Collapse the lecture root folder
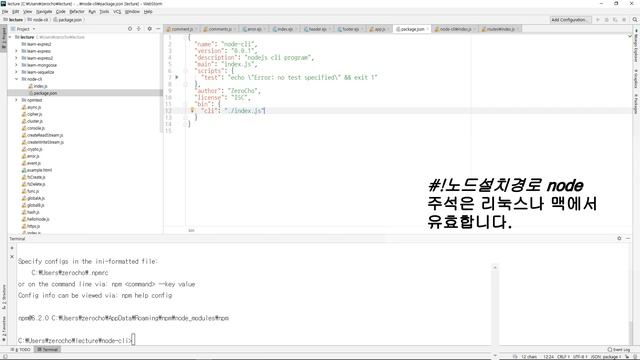Image resolution: width=640 pixels, height=360 pixels. coord(11,37)
